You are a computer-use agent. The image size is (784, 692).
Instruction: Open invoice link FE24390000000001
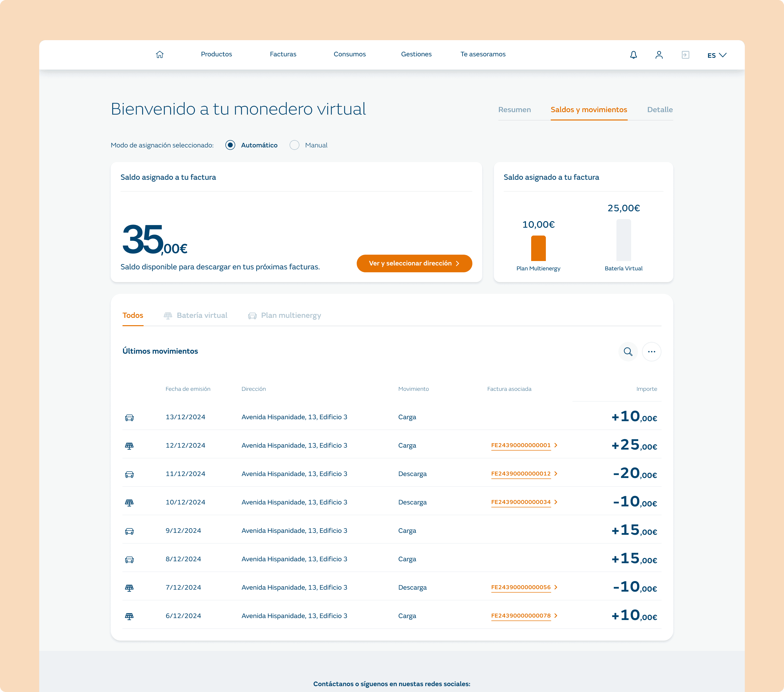click(520, 445)
